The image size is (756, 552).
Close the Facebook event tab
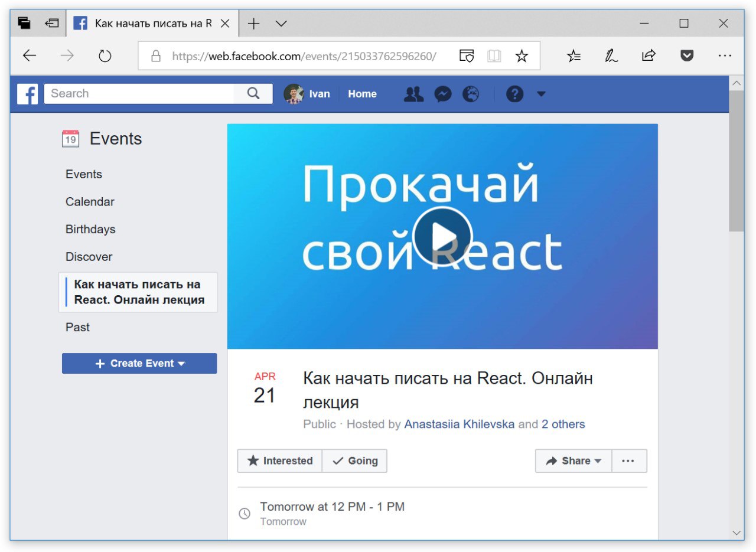[225, 24]
